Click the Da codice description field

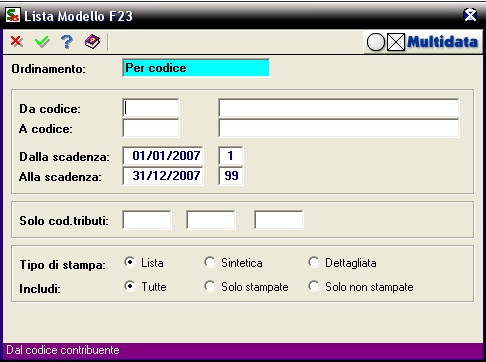pos(339,108)
